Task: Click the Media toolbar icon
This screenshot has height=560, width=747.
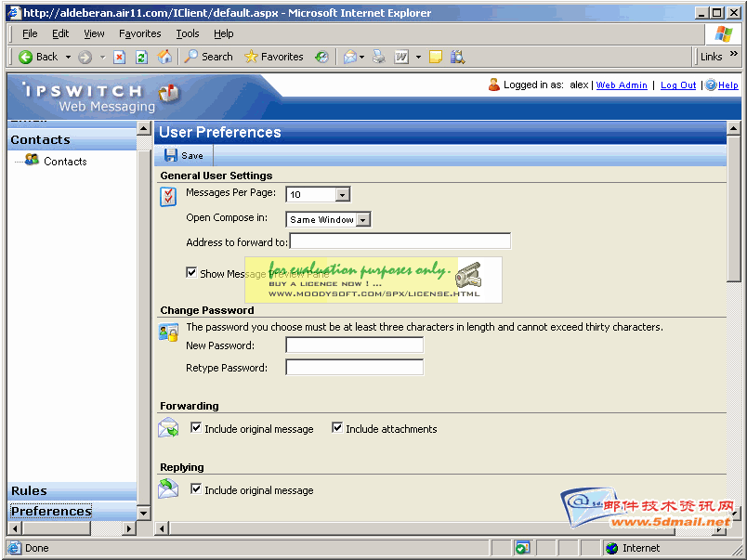Action: 321,57
